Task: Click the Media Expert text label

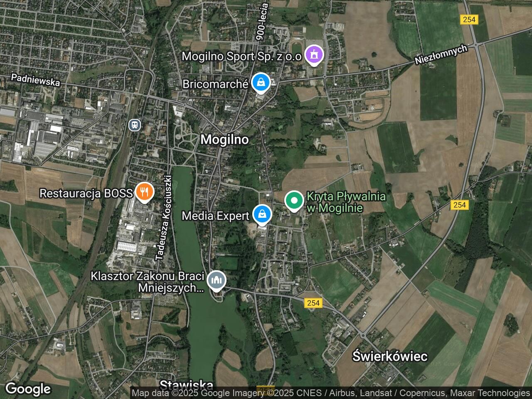Action: pos(215,216)
